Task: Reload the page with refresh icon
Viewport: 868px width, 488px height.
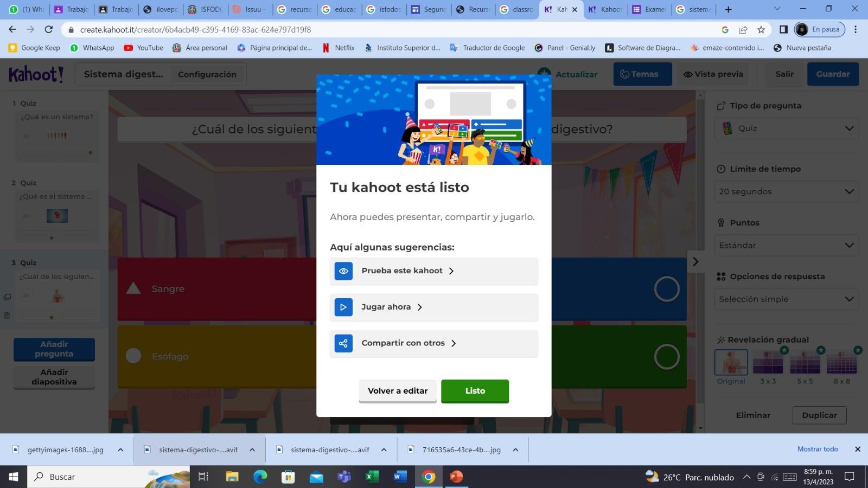Action: pyautogui.click(x=49, y=29)
